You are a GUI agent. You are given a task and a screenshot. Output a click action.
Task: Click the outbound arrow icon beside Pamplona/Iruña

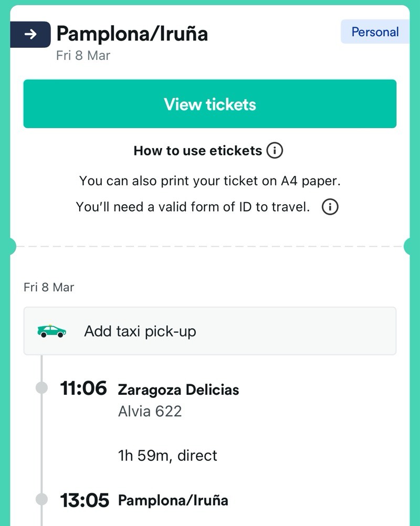point(30,35)
